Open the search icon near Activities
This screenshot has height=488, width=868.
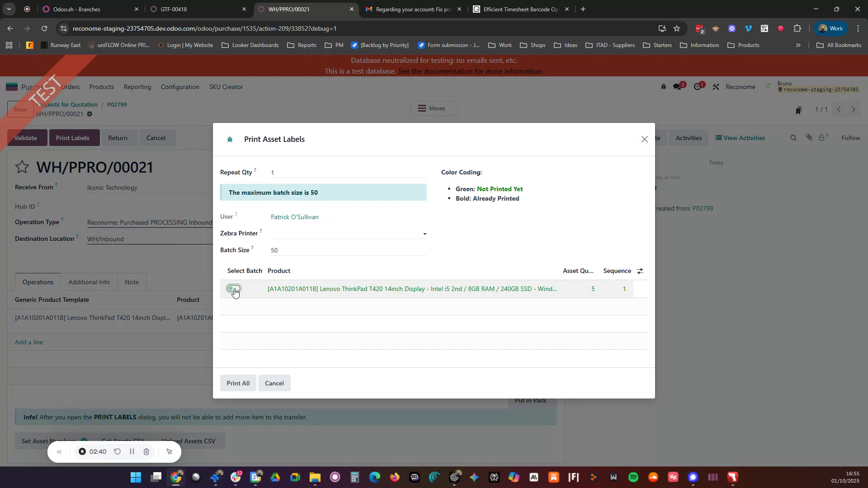coord(794,137)
